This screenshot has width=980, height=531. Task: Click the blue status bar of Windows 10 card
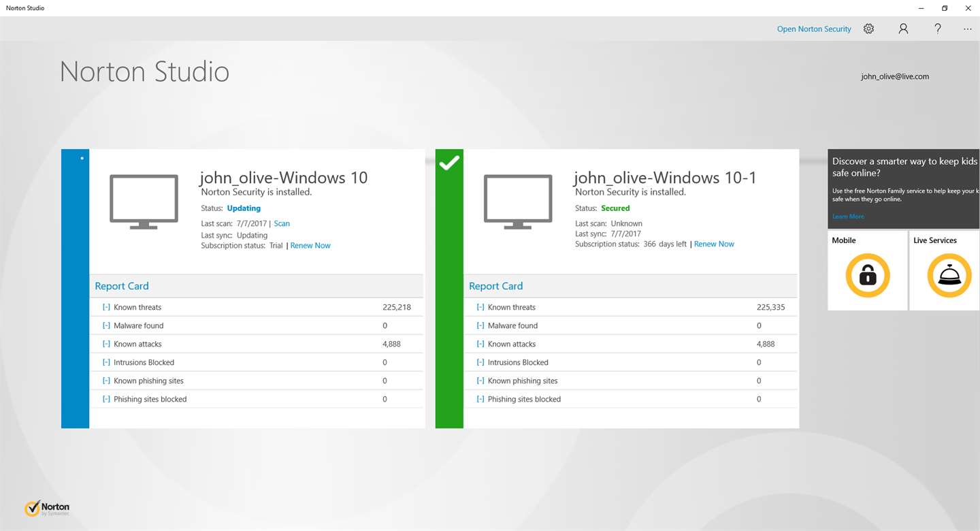pyautogui.click(x=75, y=289)
